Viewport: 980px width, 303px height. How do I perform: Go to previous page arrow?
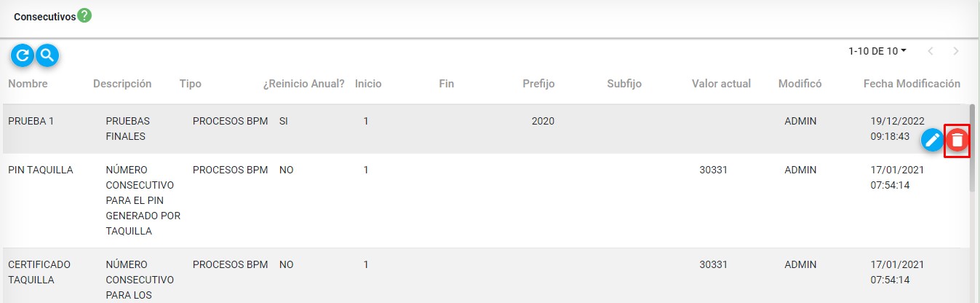(x=931, y=51)
